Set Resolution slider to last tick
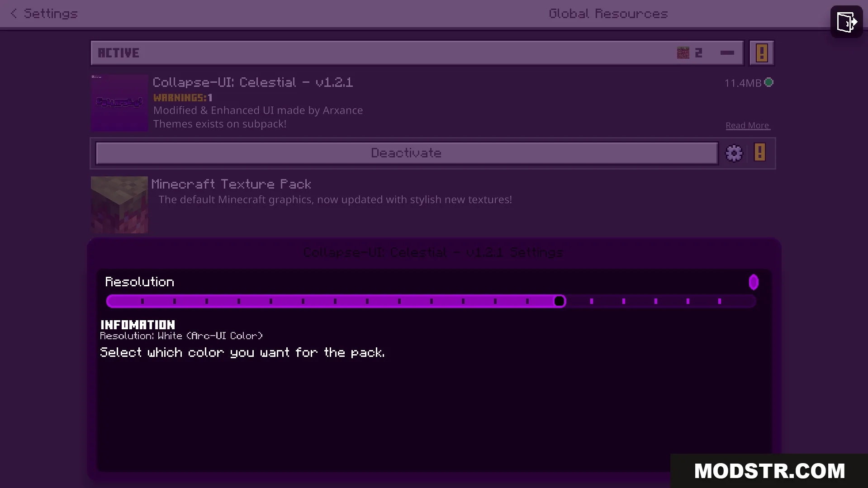This screenshot has height=488, width=868. pyautogui.click(x=720, y=301)
